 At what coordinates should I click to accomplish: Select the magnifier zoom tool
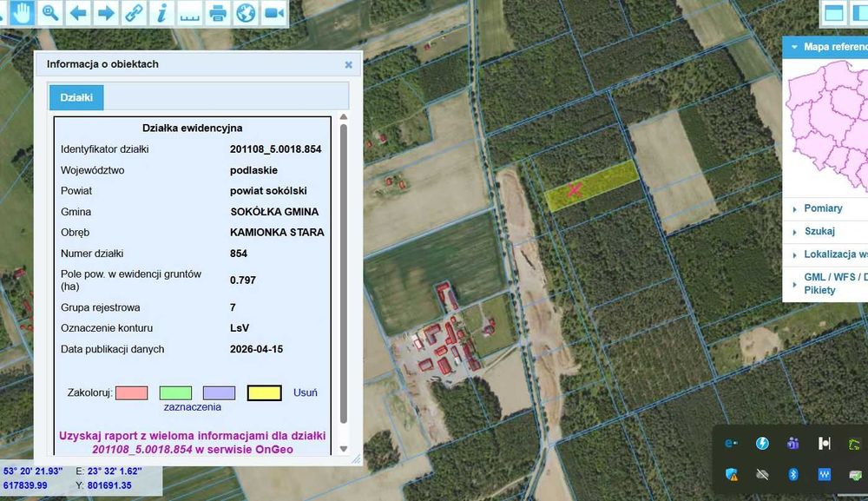(x=50, y=12)
